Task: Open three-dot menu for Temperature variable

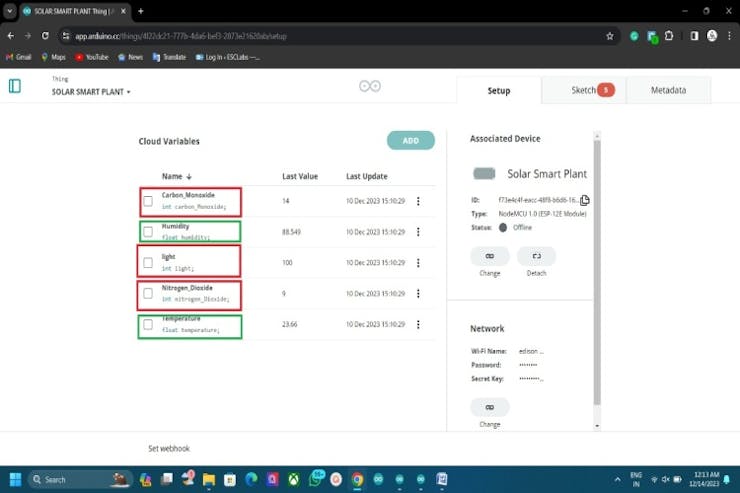Action: pos(418,325)
